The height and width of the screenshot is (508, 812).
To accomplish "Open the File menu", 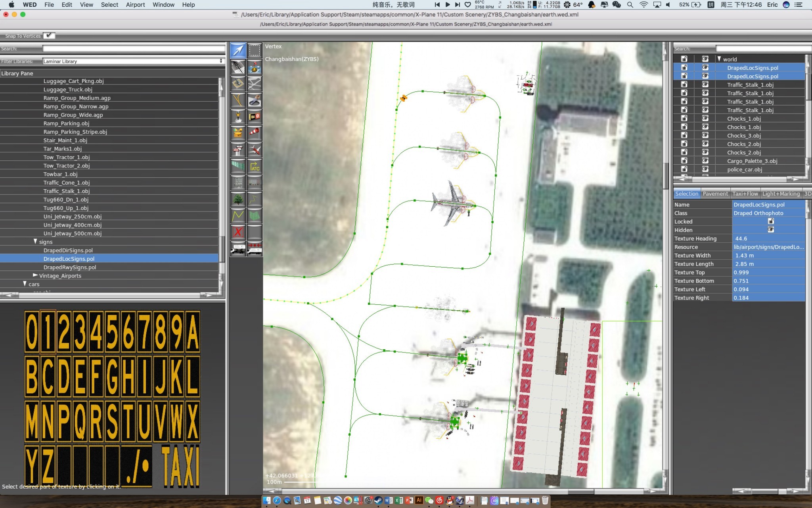I will [x=49, y=5].
